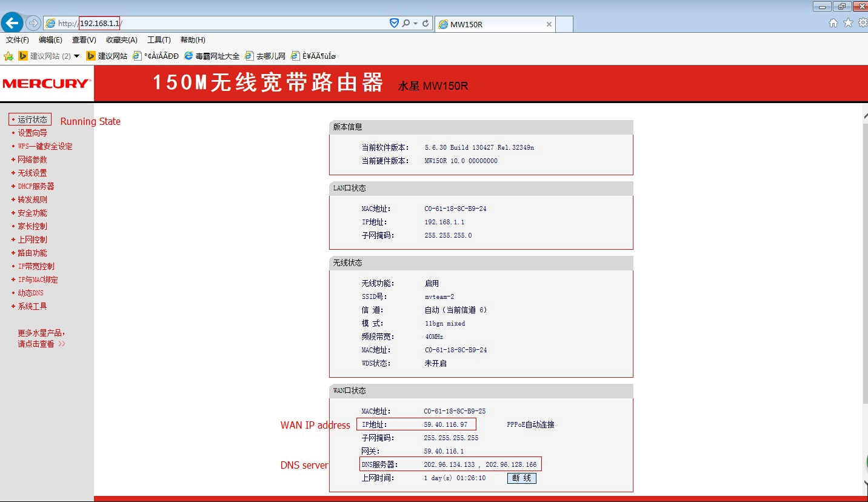Click WAN MAC address C0-61-18-8C-B9-25
This screenshot has width=868, height=502.
[x=455, y=411]
